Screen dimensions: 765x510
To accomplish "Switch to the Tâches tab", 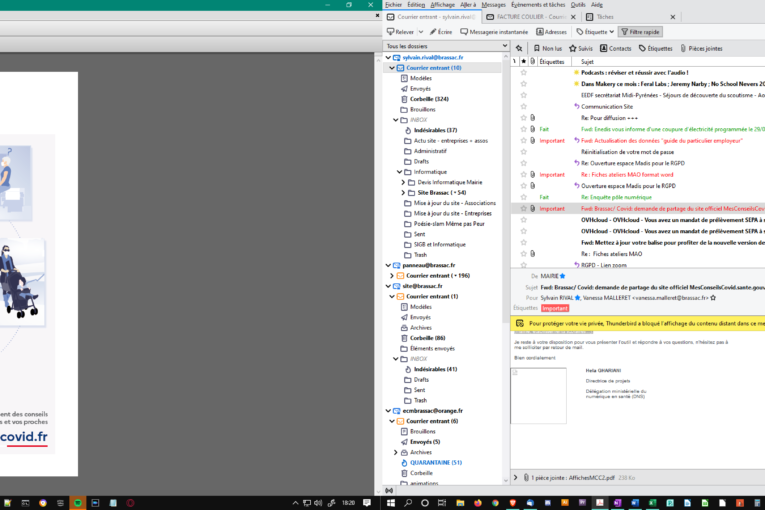I will [x=605, y=17].
